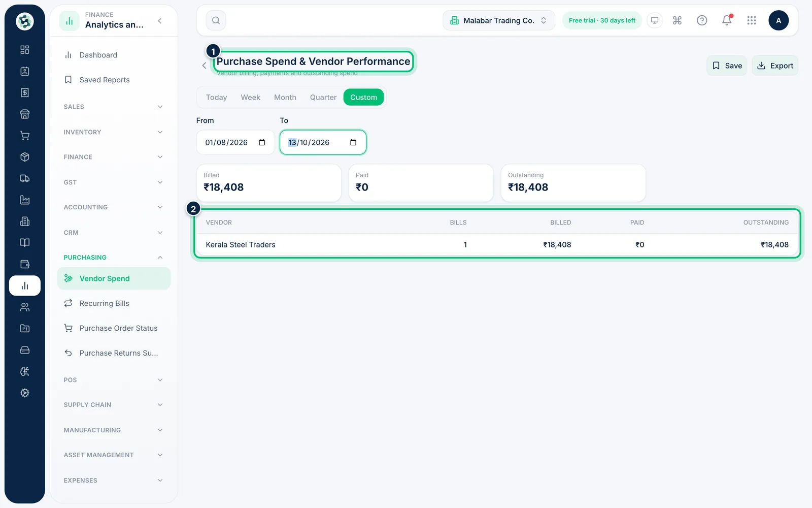Open Recurring Bills report
The height and width of the screenshot is (508, 812).
(x=114, y=303)
